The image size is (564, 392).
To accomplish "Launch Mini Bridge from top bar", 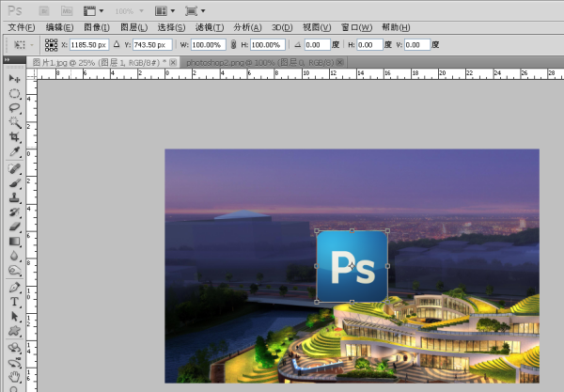I will click(67, 10).
